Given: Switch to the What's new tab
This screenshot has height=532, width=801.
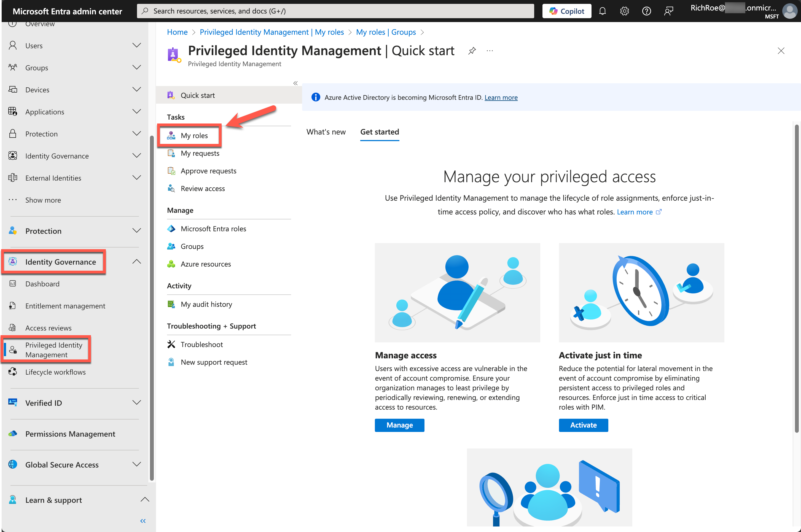Looking at the screenshot, I should click(326, 132).
